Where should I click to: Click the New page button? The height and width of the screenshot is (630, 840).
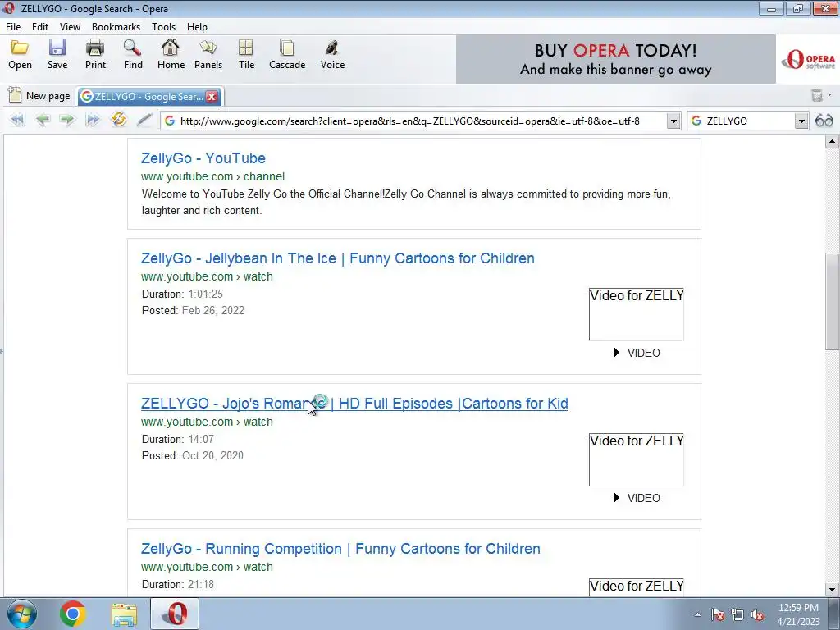click(39, 96)
